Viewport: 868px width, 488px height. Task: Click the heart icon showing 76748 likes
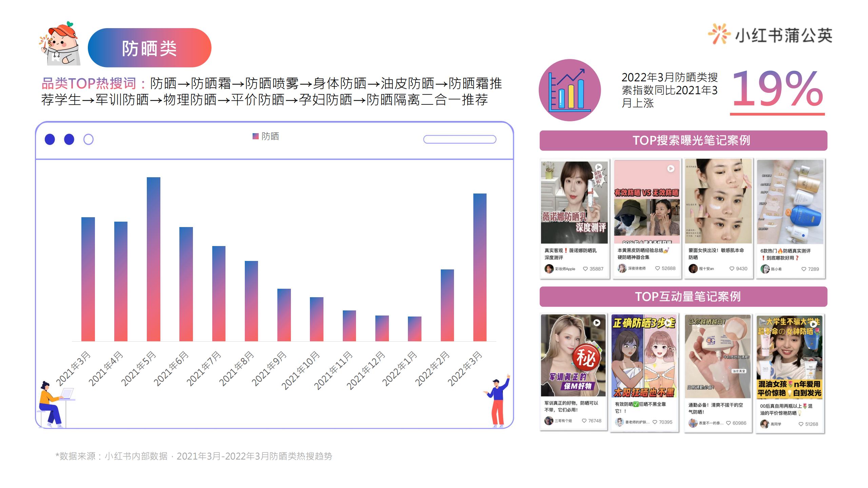[x=584, y=421]
